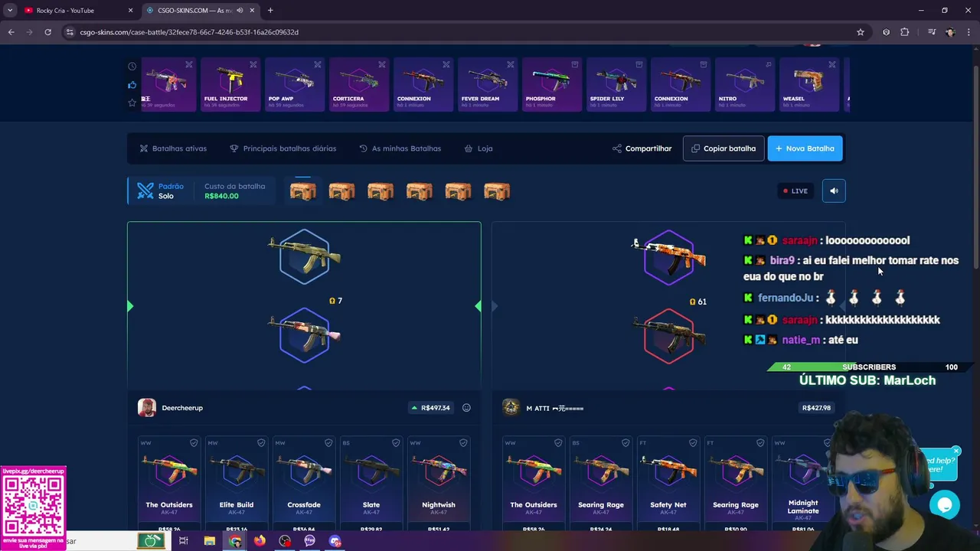Click the Compartilhar share button
Viewport: 980px width, 551px height.
[x=642, y=148]
